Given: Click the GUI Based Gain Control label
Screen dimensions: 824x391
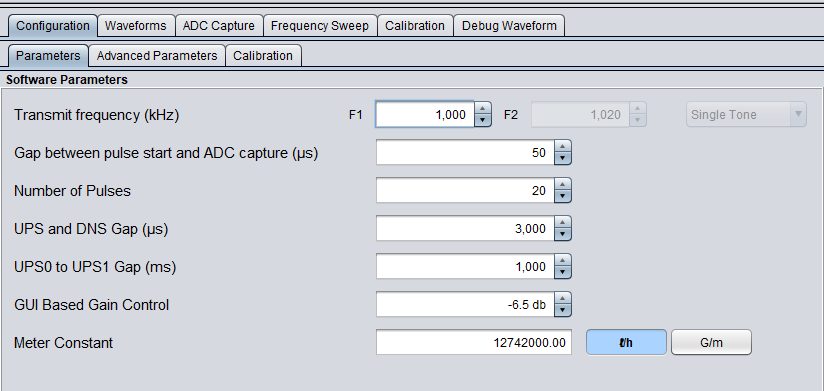Looking at the screenshot, I should [91, 305].
